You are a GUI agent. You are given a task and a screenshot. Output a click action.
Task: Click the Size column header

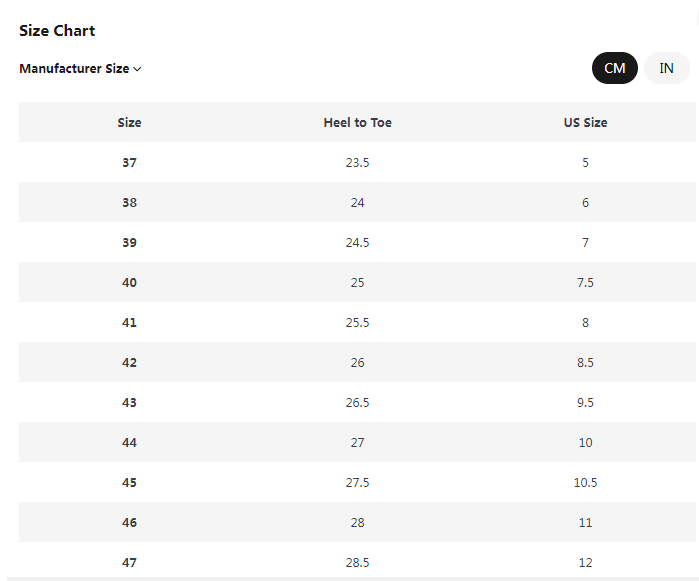[x=129, y=123]
